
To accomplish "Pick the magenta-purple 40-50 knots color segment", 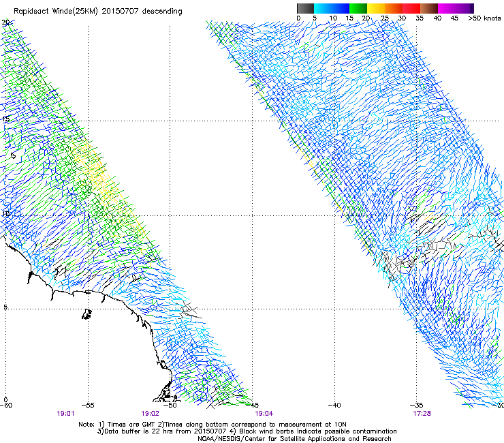I will (456, 8).
